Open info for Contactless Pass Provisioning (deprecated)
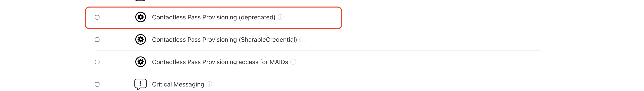 (x=281, y=17)
